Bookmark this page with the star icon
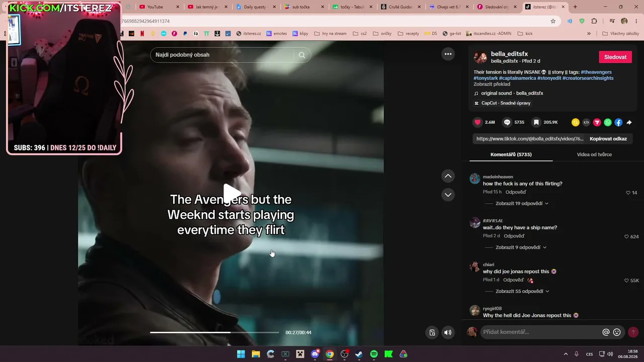 click(553, 21)
